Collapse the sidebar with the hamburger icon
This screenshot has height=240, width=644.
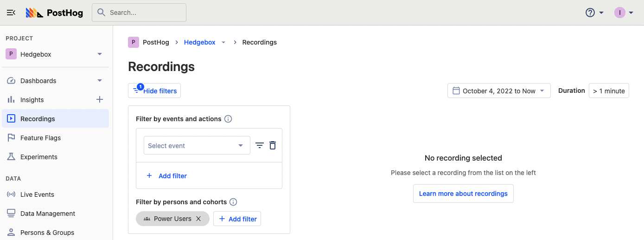click(x=11, y=13)
